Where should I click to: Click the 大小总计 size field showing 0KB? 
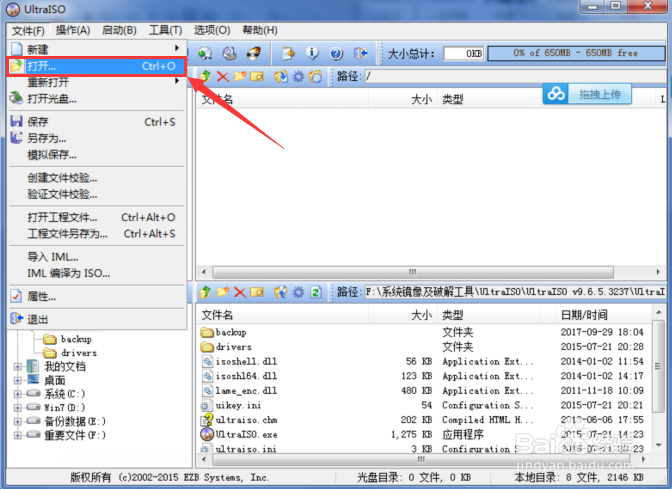[x=464, y=53]
